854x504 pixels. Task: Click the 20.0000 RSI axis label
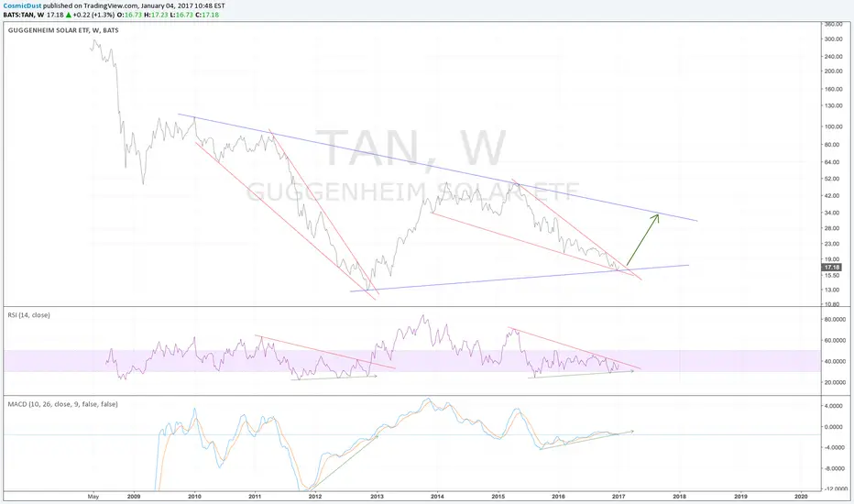(x=836, y=383)
